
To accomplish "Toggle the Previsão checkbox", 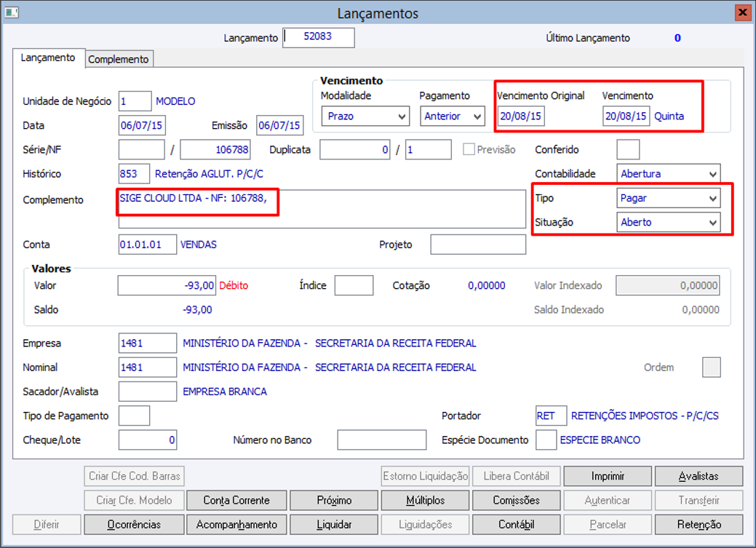I will [468, 149].
